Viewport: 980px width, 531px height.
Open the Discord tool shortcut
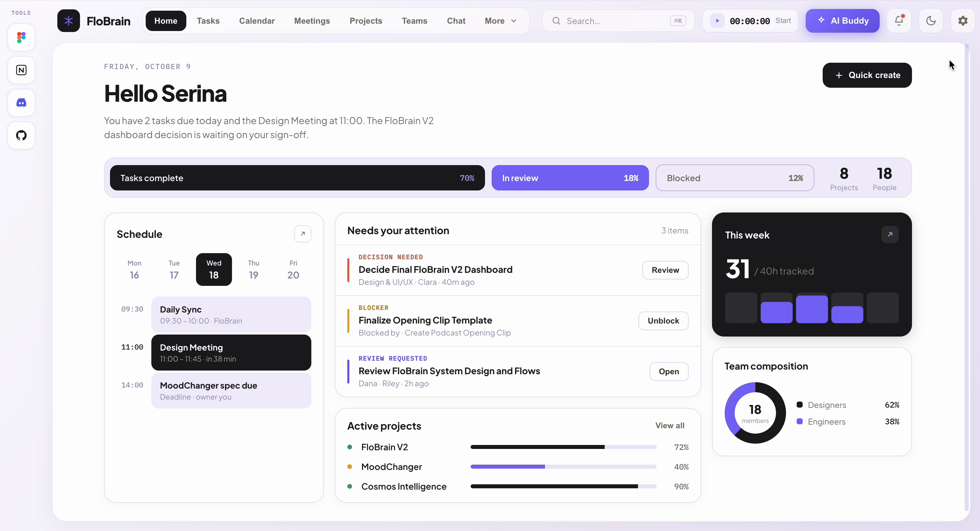click(x=21, y=103)
